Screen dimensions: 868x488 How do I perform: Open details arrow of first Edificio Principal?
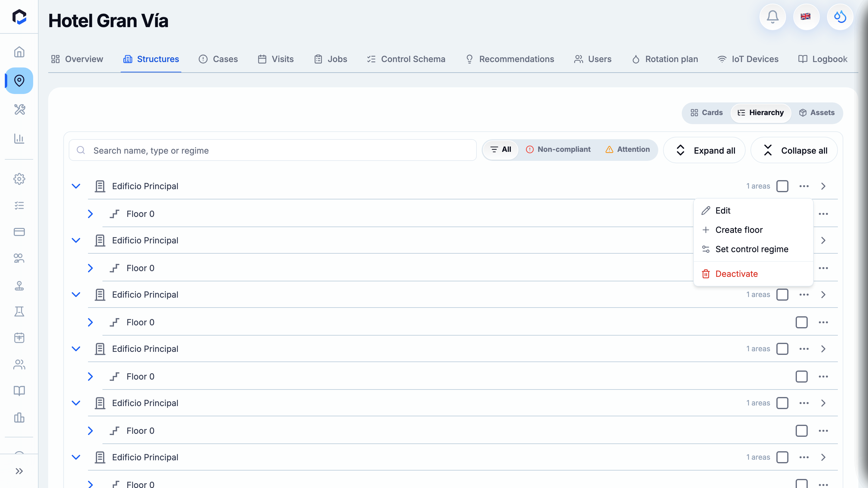click(823, 186)
